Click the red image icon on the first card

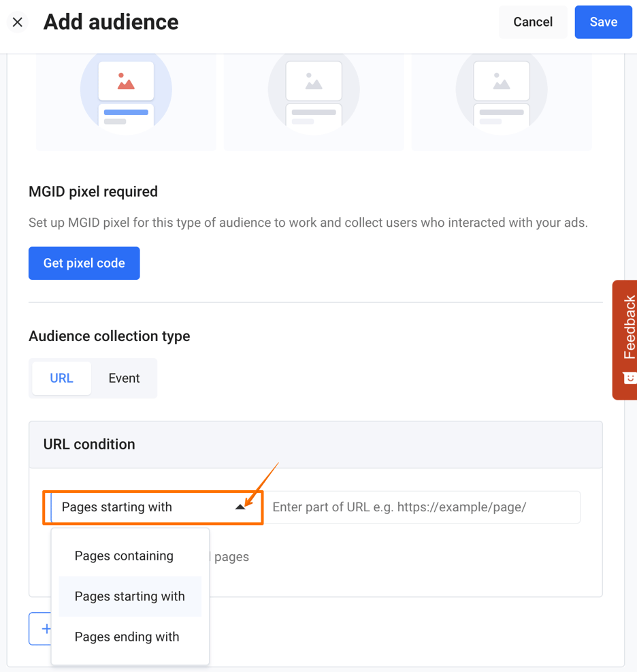[x=125, y=83]
